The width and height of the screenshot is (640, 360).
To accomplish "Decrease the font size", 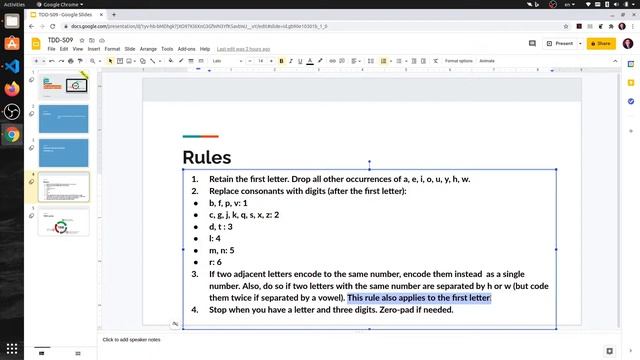I will pyautogui.click(x=250, y=61).
